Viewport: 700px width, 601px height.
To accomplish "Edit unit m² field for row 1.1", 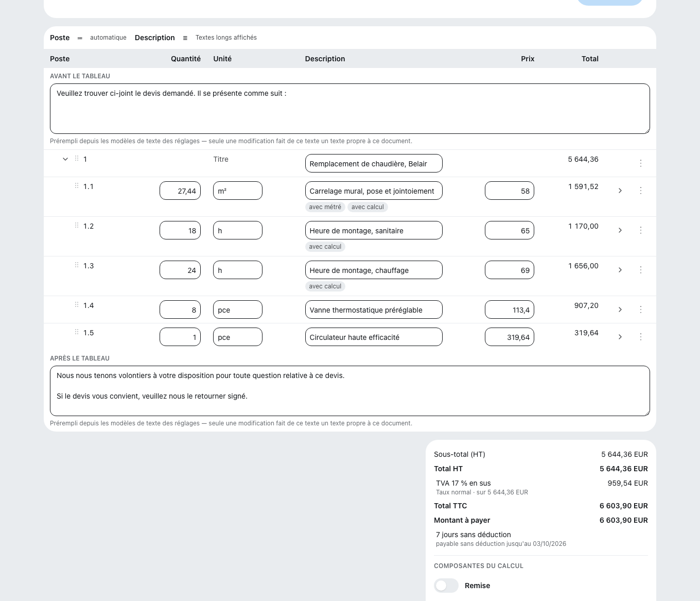I will [238, 191].
